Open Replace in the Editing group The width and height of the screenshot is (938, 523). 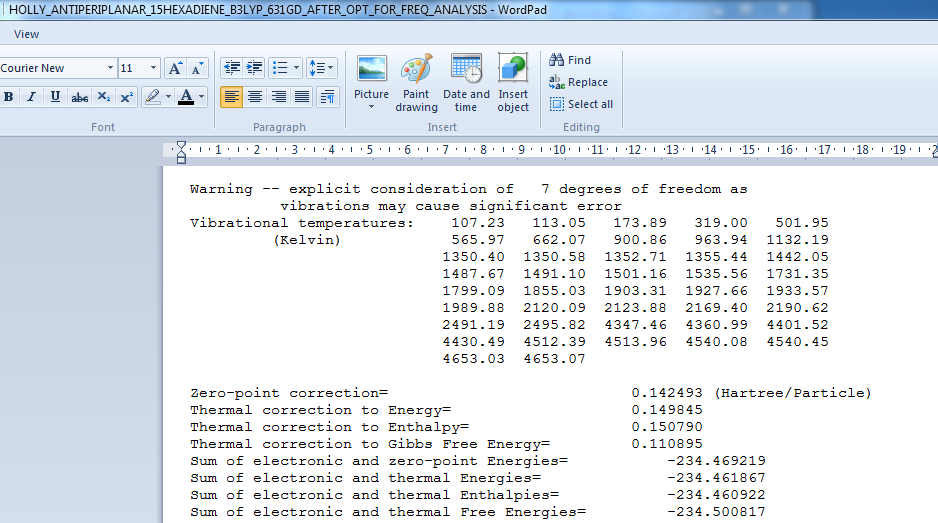pyautogui.click(x=578, y=82)
